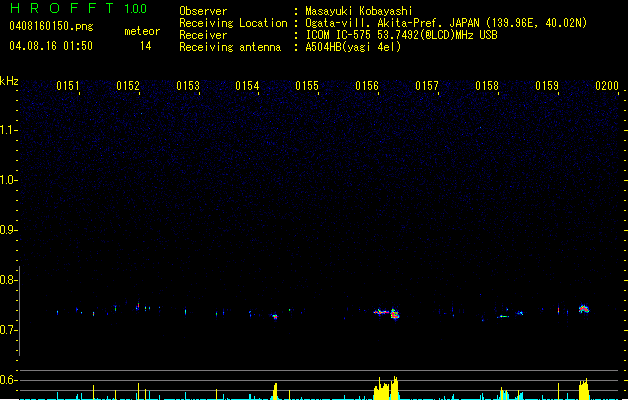Click the 'Receiving antenna' field label

point(230,47)
